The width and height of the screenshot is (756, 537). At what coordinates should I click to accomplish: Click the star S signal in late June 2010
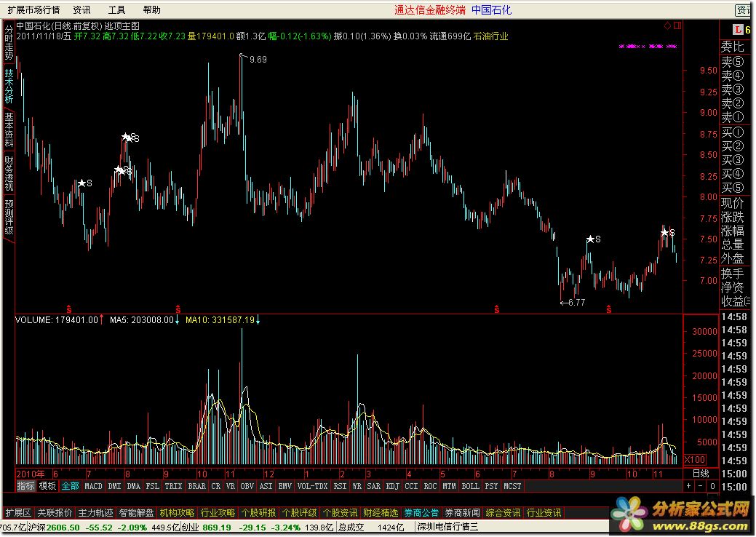(x=85, y=183)
